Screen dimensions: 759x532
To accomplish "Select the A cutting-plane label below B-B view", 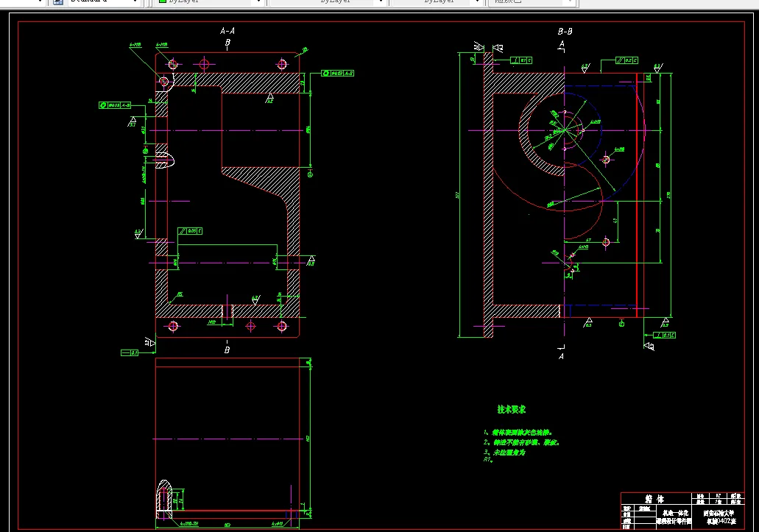I will pyautogui.click(x=561, y=356).
